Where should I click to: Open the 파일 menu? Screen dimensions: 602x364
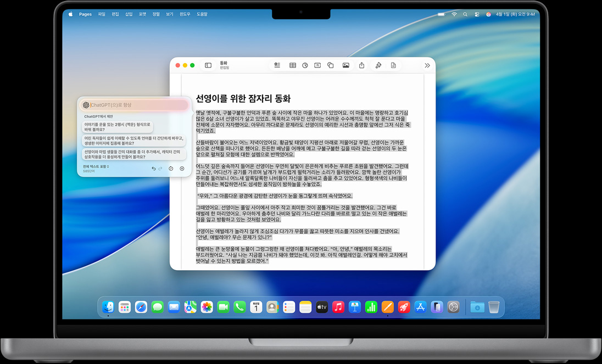coord(102,14)
